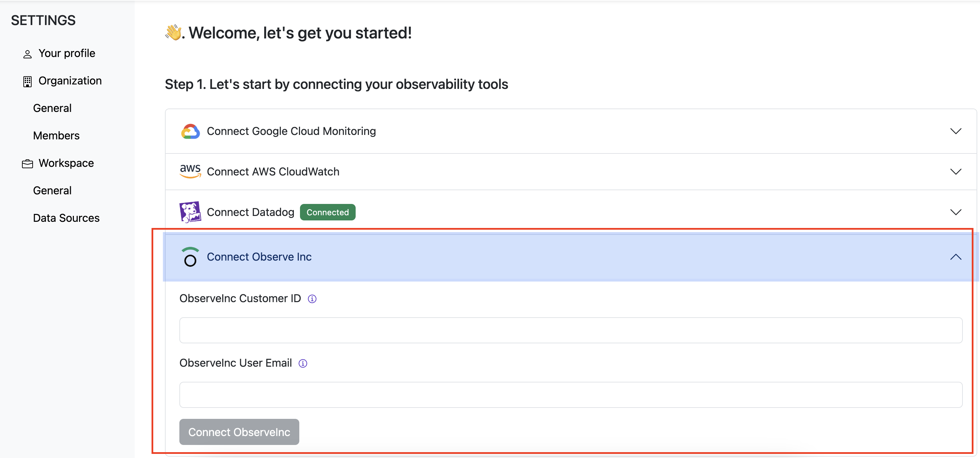Screen dimensions: 980x458
Task: Expand the Datadog section chevron
Action: pos(955,212)
